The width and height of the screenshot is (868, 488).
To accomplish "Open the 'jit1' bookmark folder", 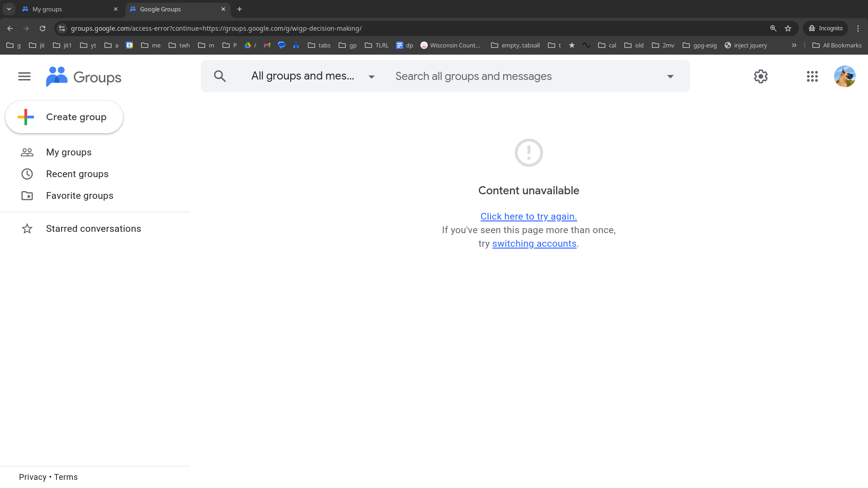I will coord(62,45).
